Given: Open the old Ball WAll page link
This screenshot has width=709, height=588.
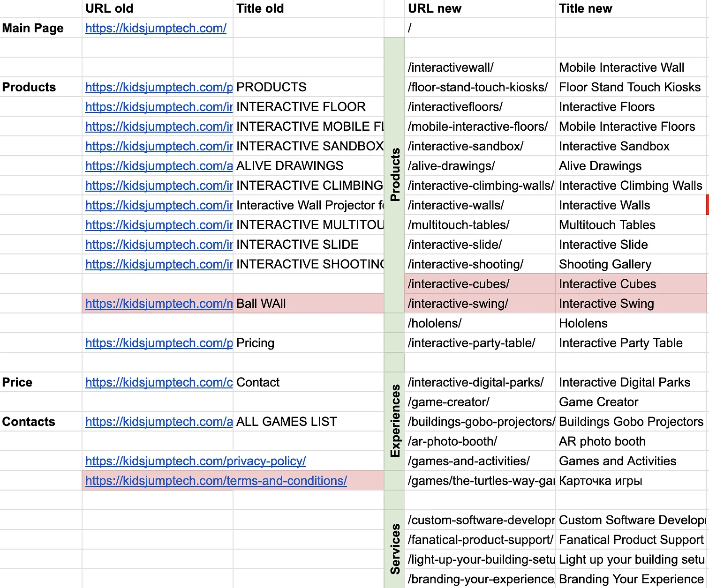Looking at the screenshot, I should (x=158, y=303).
